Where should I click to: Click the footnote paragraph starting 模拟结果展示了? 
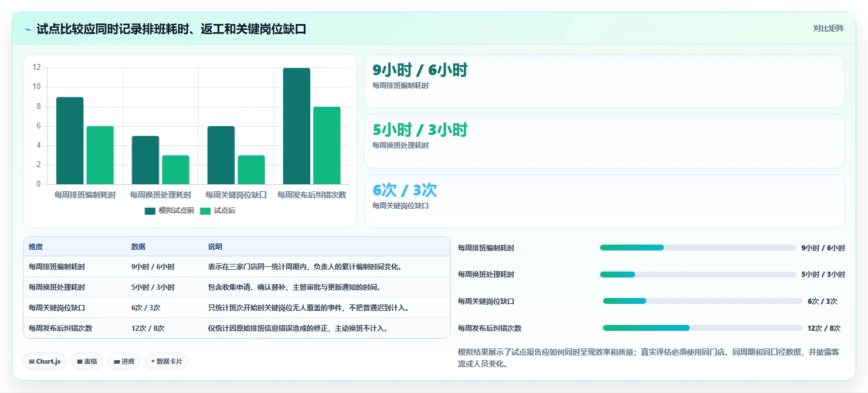click(x=649, y=358)
